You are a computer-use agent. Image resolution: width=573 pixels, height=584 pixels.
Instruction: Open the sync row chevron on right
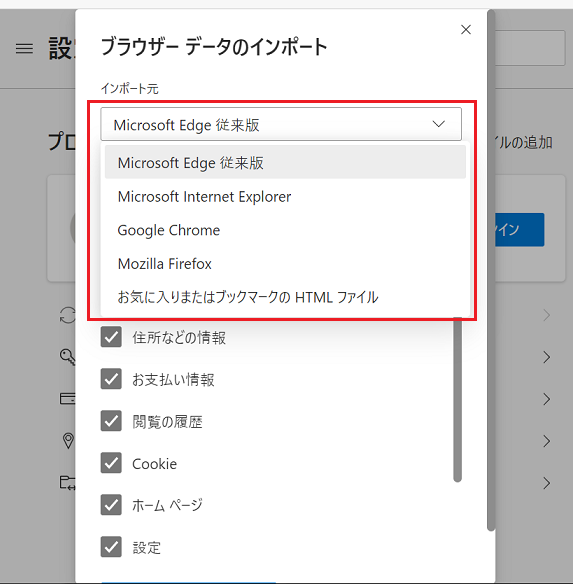547,315
